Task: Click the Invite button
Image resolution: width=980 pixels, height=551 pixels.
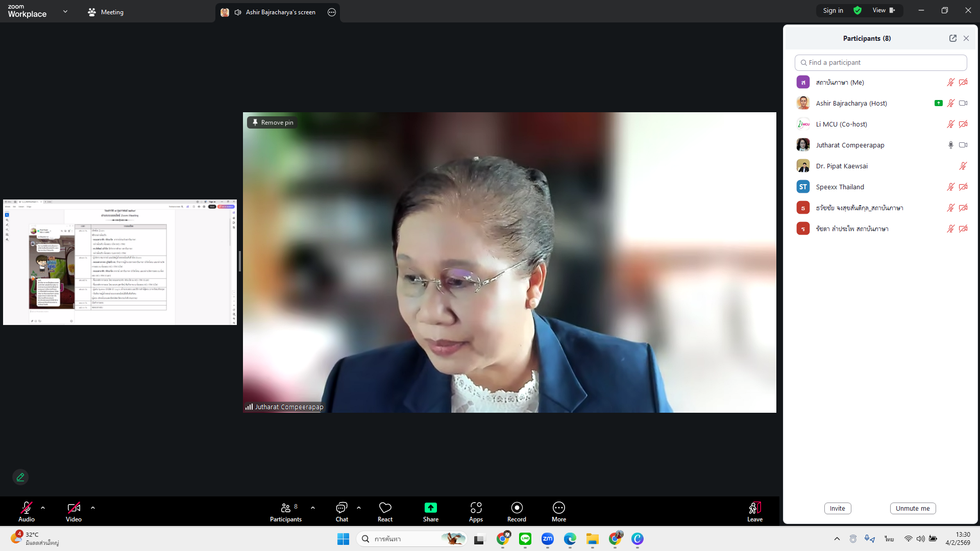Action: pyautogui.click(x=837, y=508)
